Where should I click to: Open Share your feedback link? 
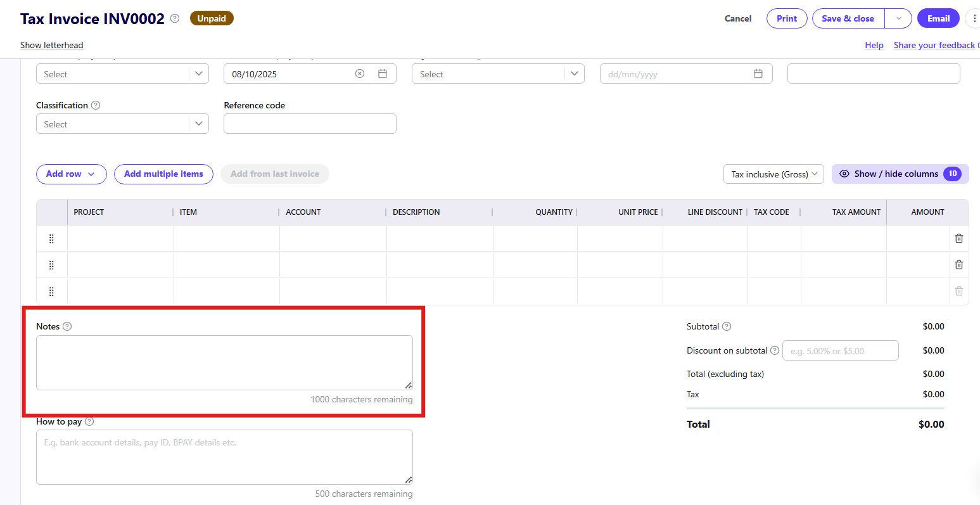coord(934,45)
